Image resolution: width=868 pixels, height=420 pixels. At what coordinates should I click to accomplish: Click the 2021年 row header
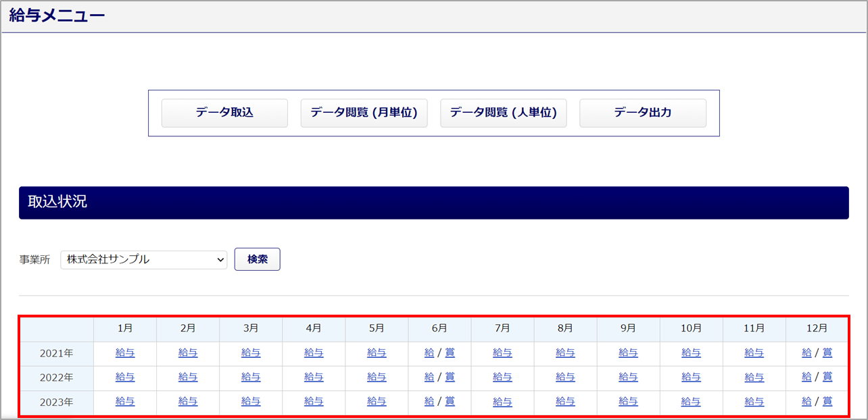coord(56,353)
